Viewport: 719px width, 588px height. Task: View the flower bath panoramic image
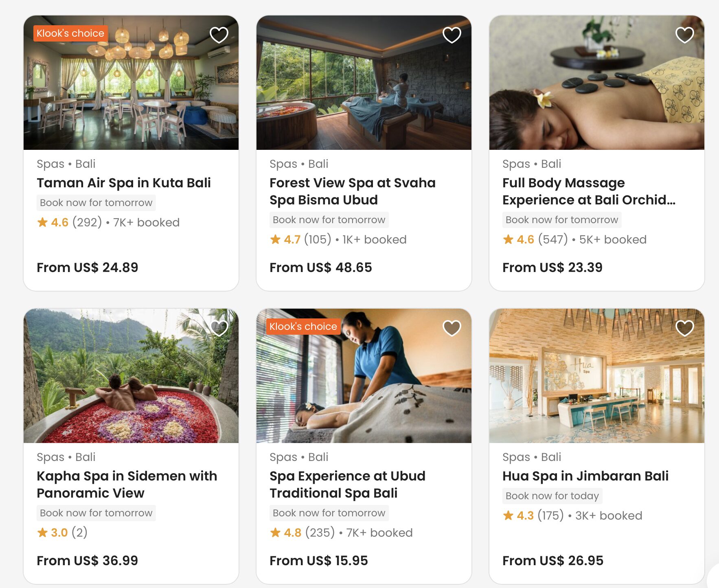131,383
